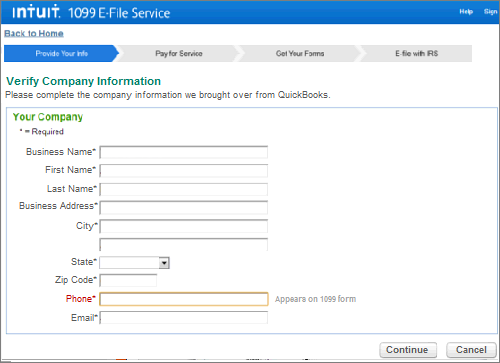Click the unlabeled field below City
The width and height of the screenshot is (500, 363).
tap(184, 244)
